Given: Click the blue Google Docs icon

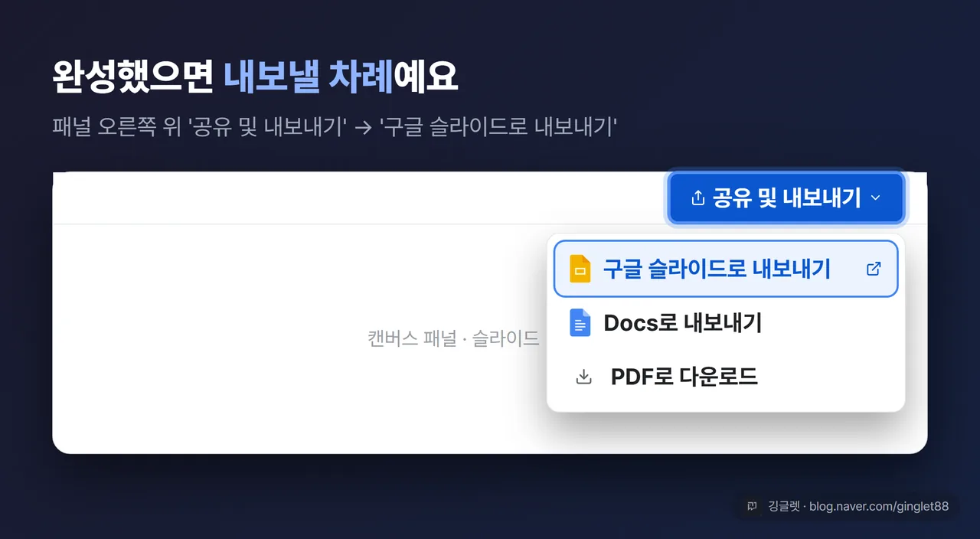Looking at the screenshot, I should (580, 323).
